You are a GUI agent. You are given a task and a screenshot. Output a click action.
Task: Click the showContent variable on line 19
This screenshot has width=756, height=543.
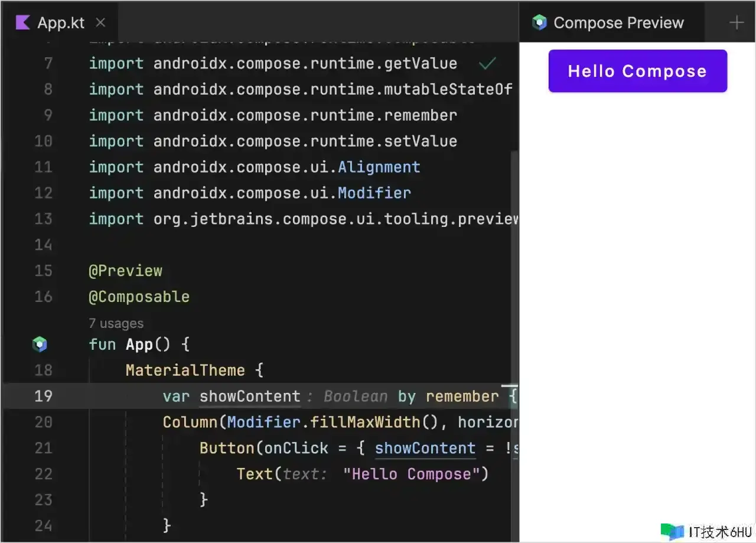[250, 396]
